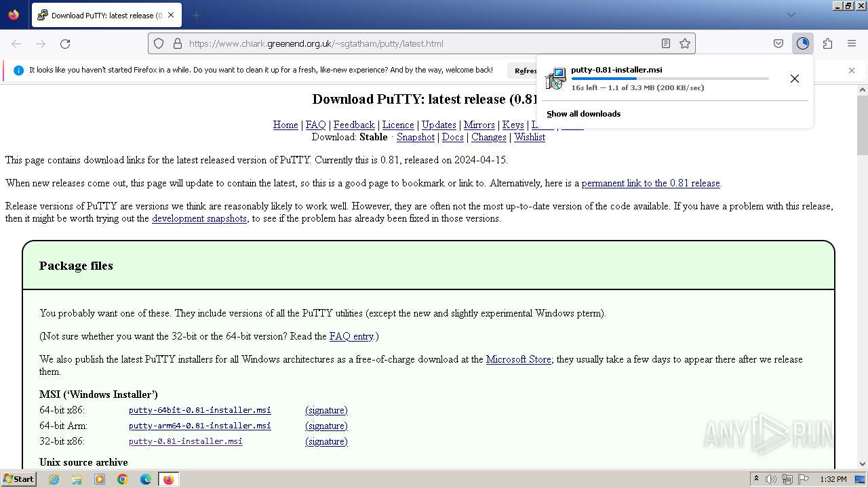
Task: Download putty-64bit-0.81-installer.msi
Action: pyautogui.click(x=200, y=410)
